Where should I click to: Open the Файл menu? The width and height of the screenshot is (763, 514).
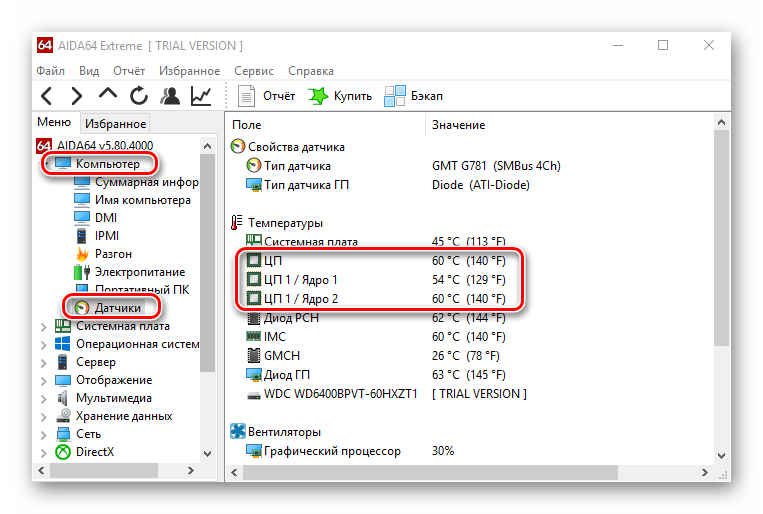(51, 71)
